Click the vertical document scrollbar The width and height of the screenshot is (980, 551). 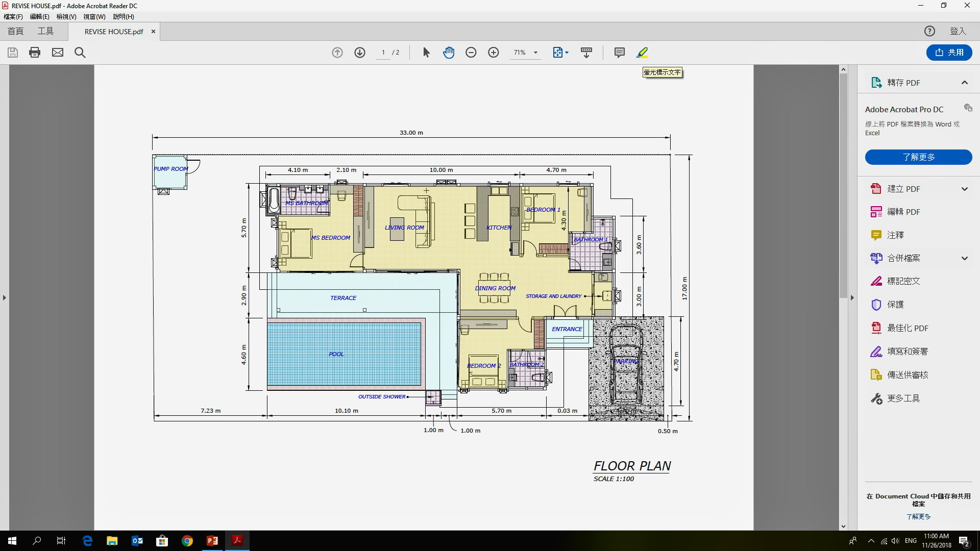click(x=843, y=186)
